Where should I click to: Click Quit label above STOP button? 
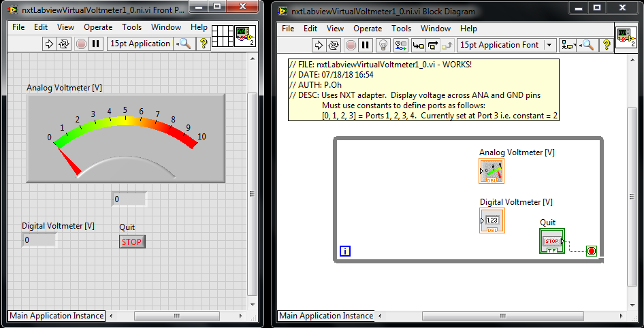(x=127, y=227)
